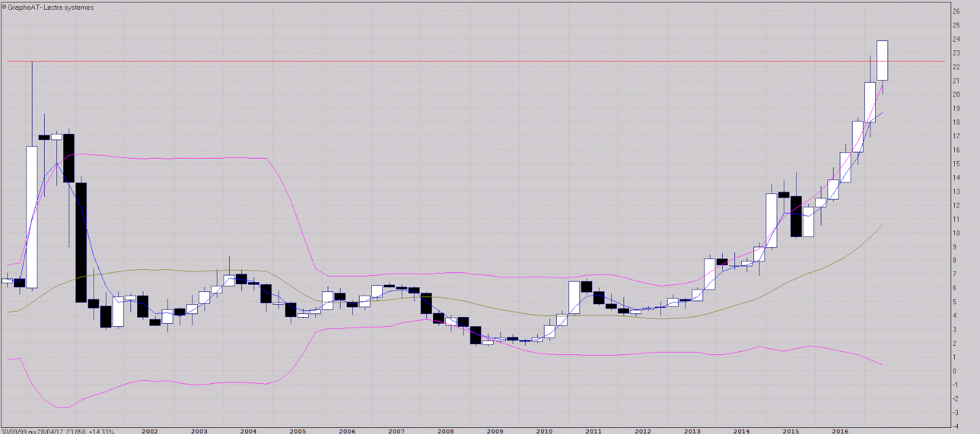Image resolution: width=980 pixels, height=434 pixels.
Task: Click the date range '30/09/99 au 28/04/17' text
Action: click(32, 432)
